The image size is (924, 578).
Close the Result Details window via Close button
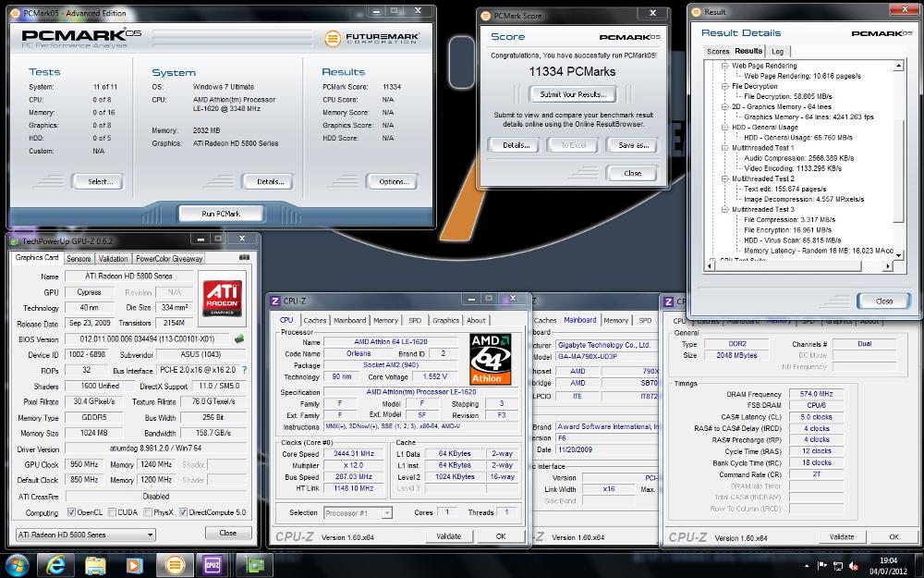[884, 301]
